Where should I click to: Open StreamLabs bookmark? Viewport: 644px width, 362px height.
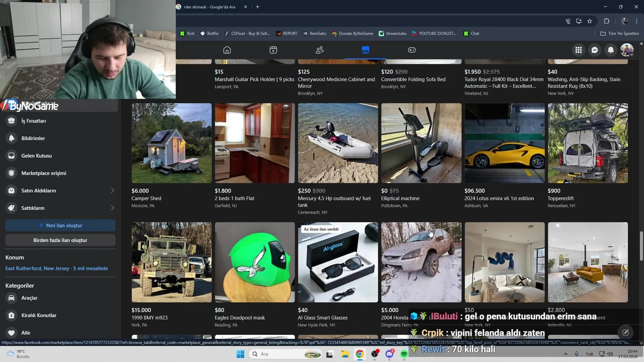point(392,34)
